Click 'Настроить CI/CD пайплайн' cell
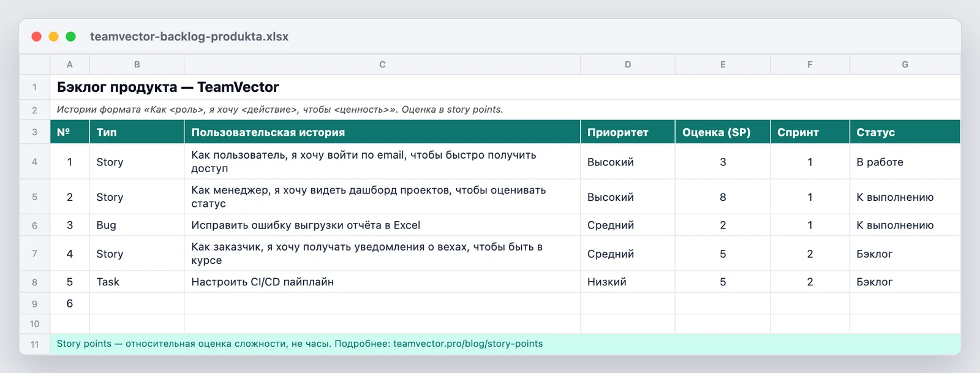This screenshot has width=980, height=373. click(382, 282)
